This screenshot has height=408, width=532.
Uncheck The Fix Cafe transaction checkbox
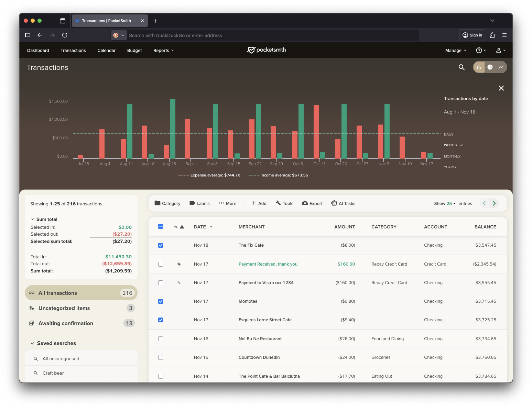[161, 245]
